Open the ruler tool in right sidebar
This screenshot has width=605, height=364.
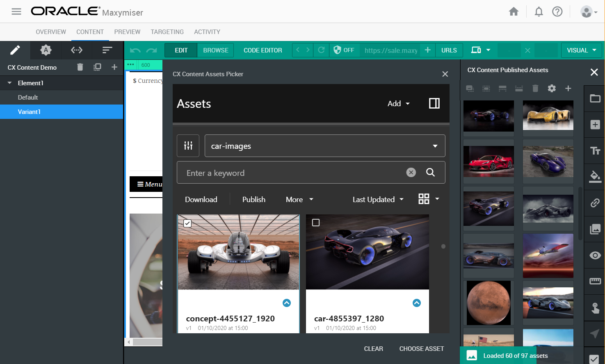coord(595,281)
